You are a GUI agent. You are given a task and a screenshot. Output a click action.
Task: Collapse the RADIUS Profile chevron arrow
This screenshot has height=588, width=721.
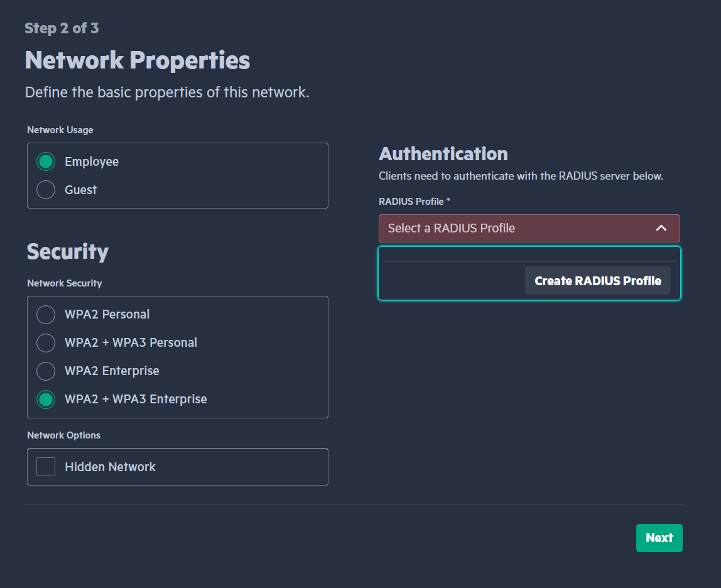(661, 228)
